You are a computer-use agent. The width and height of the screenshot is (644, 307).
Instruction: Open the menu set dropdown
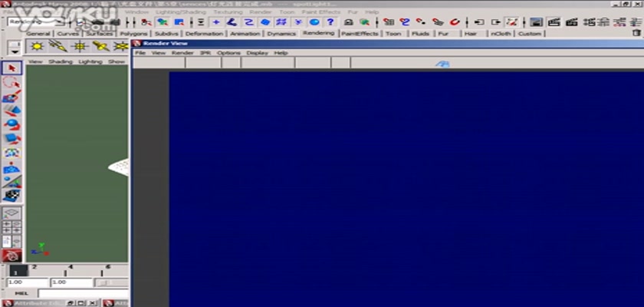point(36,21)
